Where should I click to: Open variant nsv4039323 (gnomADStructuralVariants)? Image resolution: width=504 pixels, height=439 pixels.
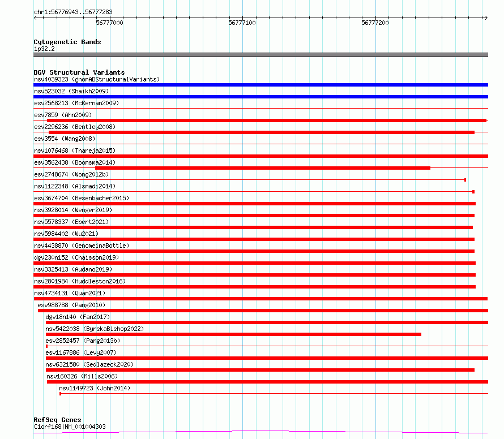[x=97, y=79]
